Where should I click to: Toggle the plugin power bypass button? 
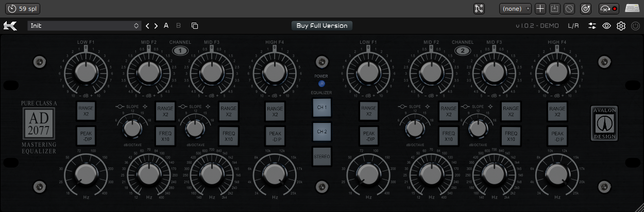[x=635, y=26]
